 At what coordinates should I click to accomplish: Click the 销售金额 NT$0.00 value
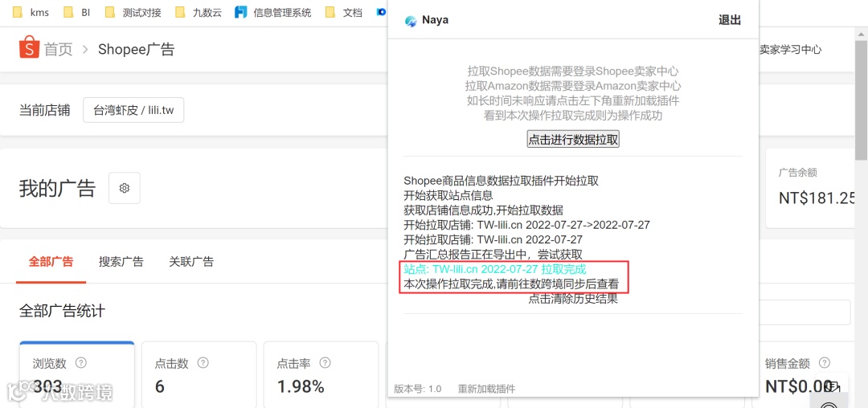(799, 386)
